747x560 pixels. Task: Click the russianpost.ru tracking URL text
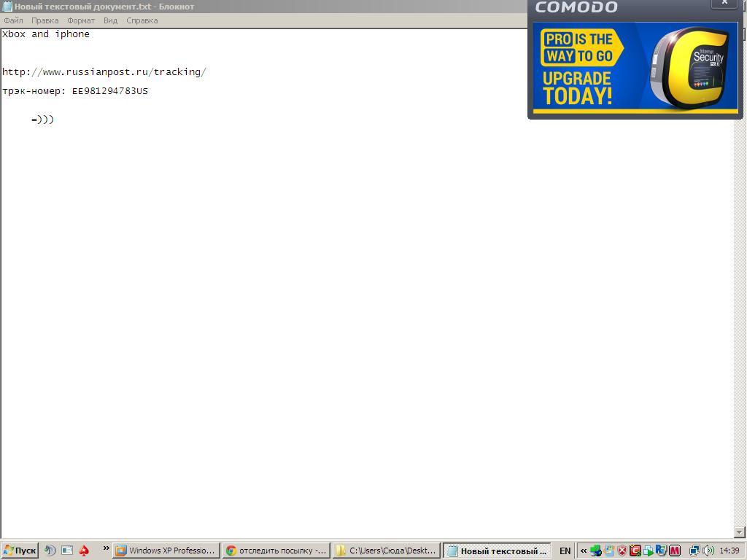[x=104, y=72]
